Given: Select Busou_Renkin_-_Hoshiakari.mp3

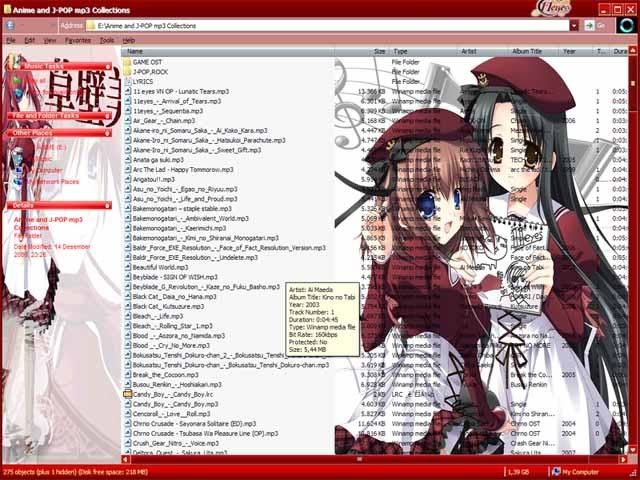Looking at the screenshot, I should click(178, 384).
